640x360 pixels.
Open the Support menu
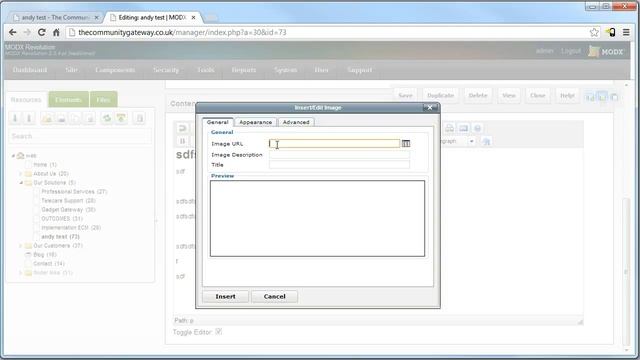[x=360, y=70]
